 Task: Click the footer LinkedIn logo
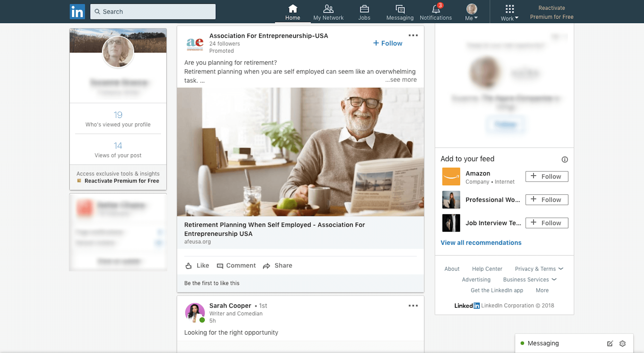(x=467, y=305)
